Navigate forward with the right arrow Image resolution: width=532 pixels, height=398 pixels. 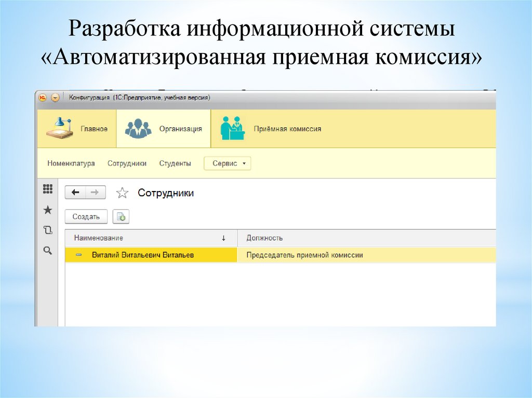tap(95, 193)
